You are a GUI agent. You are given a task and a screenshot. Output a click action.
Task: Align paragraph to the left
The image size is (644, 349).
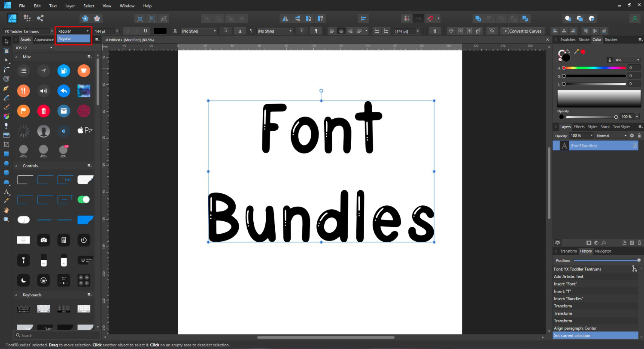[x=332, y=31]
